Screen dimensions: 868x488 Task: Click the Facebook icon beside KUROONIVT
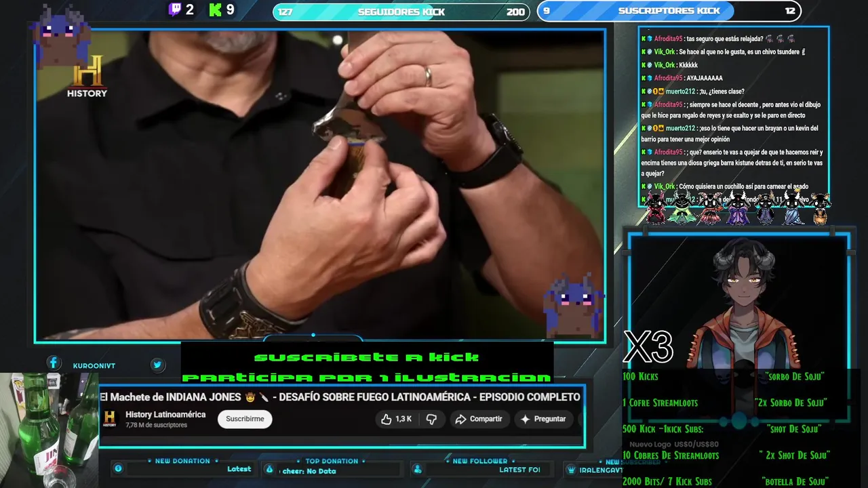pos(54,363)
